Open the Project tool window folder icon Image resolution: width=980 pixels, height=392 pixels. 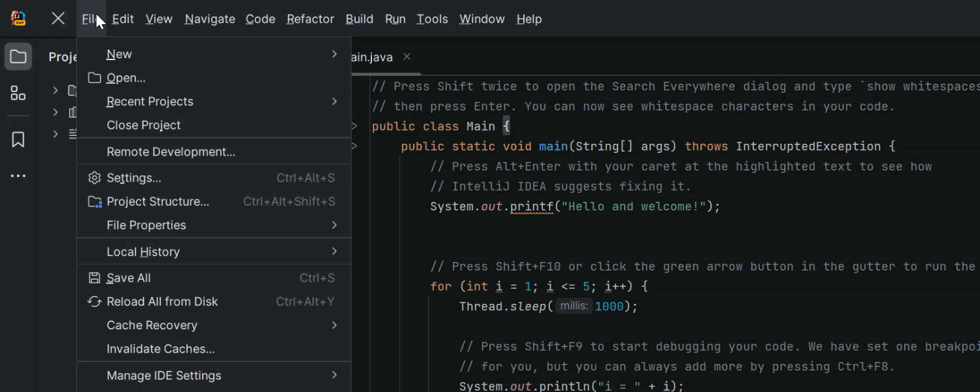click(x=18, y=57)
